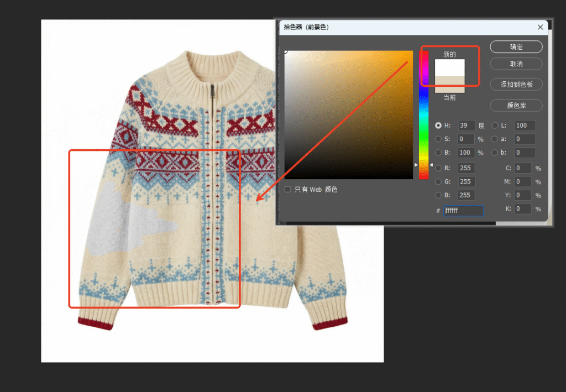Select the S saturation radio button
Image resolution: width=566 pixels, height=392 pixels.
pos(439,139)
